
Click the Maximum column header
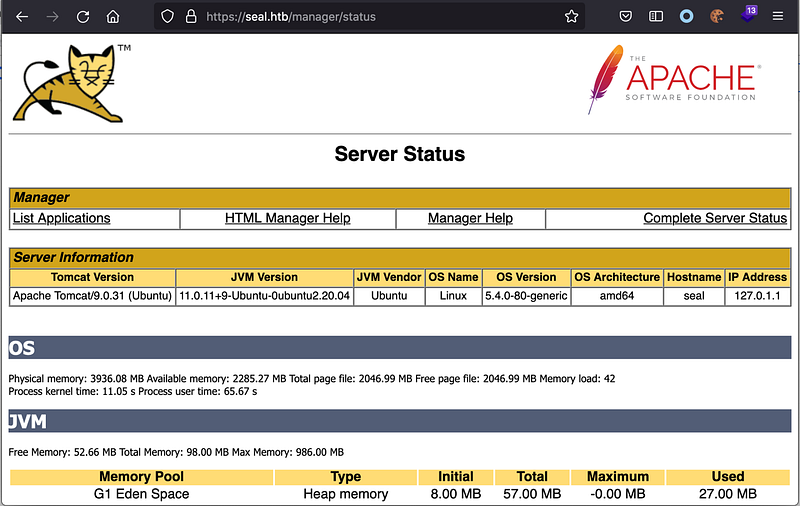point(618,477)
